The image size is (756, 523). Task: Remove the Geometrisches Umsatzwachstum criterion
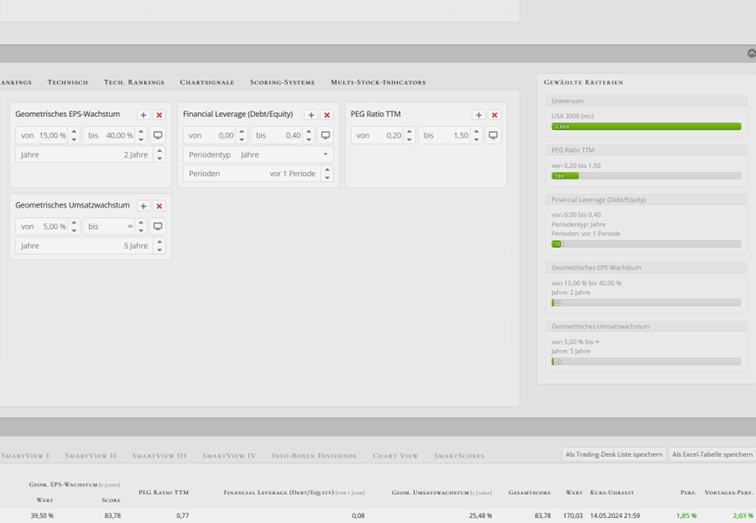[159, 206]
